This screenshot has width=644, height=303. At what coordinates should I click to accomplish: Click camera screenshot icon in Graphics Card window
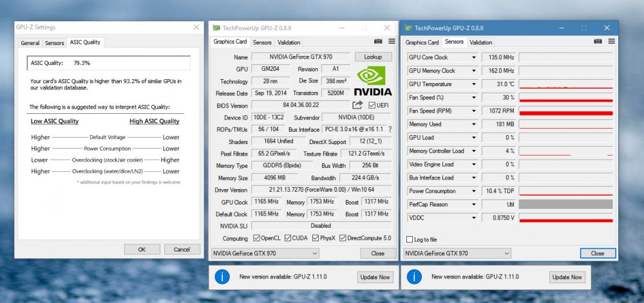click(x=378, y=41)
